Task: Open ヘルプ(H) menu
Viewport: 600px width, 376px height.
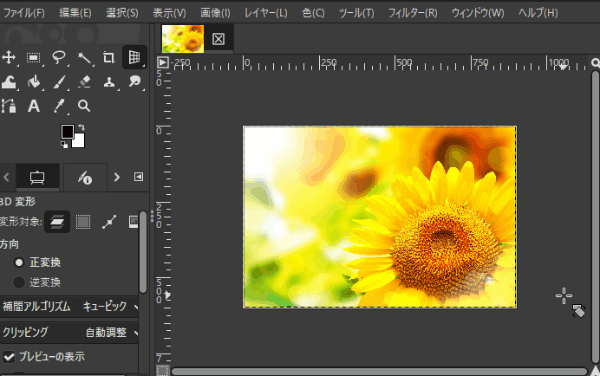Action: 538,13
